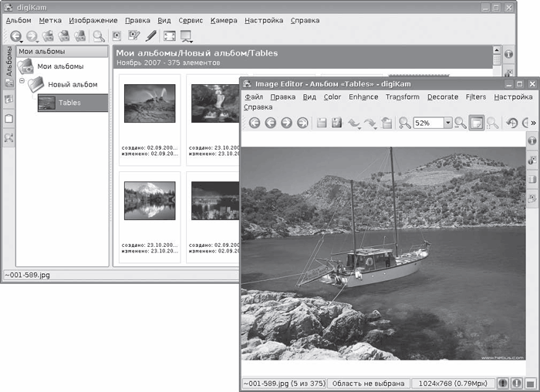This screenshot has width=540, height=392.
Task: Switch to the Альбомы sidebar tab
Action: click(x=8, y=60)
